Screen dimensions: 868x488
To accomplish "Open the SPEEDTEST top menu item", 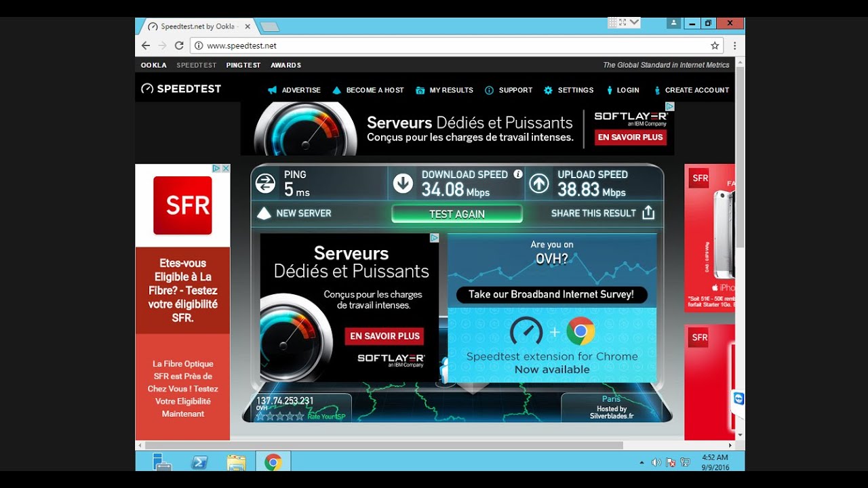I will pyautogui.click(x=197, y=65).
